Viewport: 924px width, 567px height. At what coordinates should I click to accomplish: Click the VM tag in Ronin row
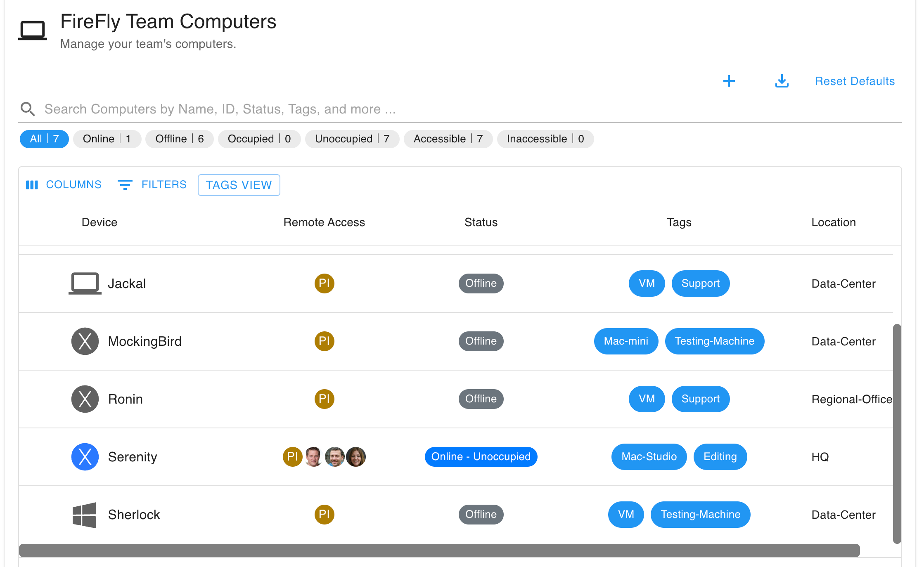[x=647, y=399]
